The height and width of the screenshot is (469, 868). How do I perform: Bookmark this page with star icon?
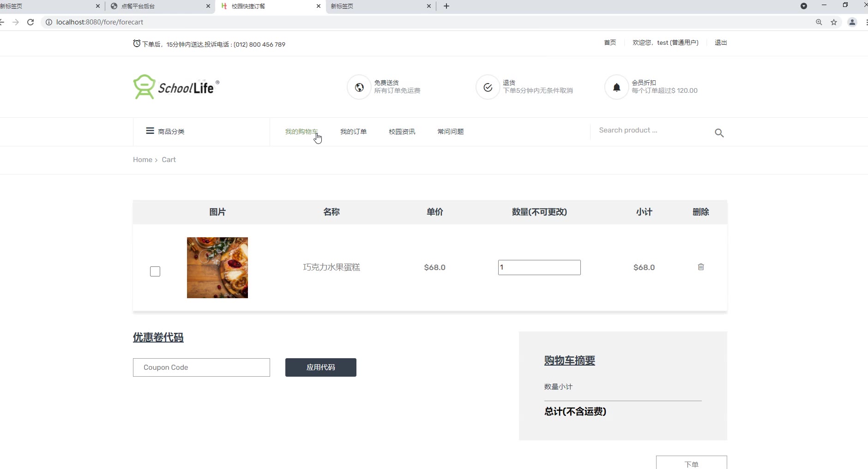tap(834, 22)
